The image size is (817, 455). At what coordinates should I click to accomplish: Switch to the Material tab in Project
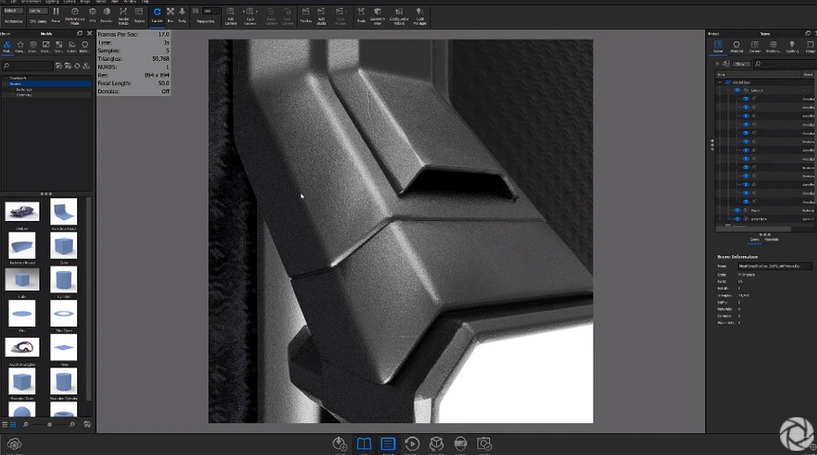point(737,46)
